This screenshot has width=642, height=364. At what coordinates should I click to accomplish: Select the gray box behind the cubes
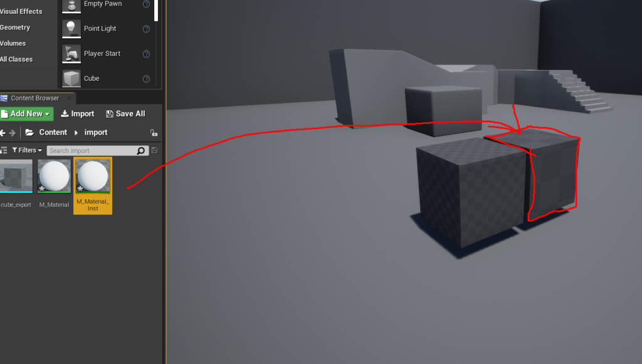tap(443, 110)
